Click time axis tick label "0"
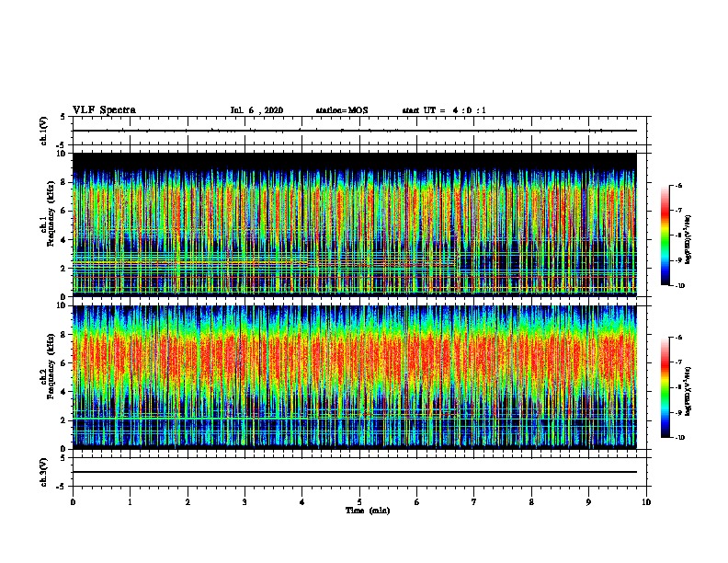The height and width of the screenshot is (563, 728). 73,501
